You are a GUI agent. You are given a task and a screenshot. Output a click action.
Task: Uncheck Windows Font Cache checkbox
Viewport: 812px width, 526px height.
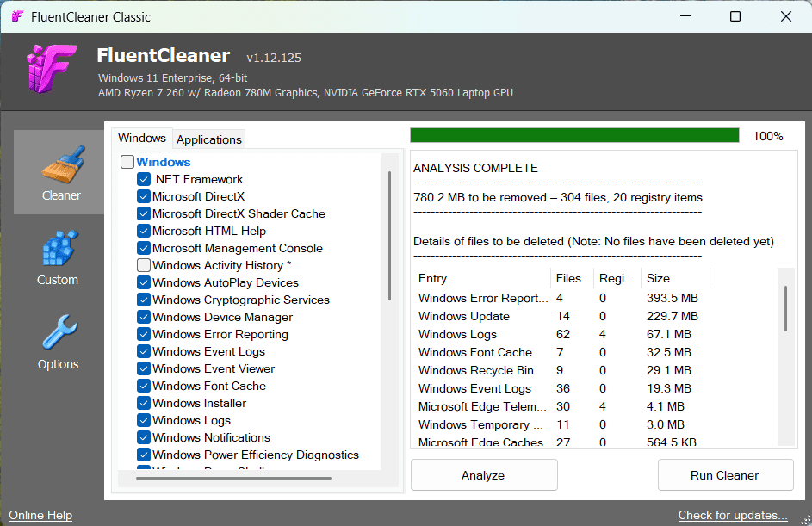point(144,386)
